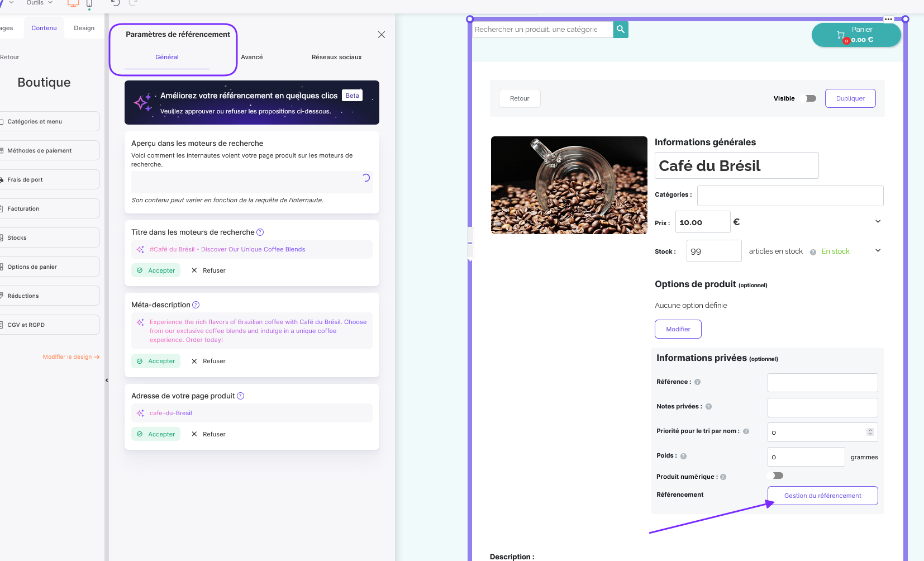The height and width of the screenshot is (561, 924).
Task: Refuse the suggested meta description
Action: click(208, 361)
